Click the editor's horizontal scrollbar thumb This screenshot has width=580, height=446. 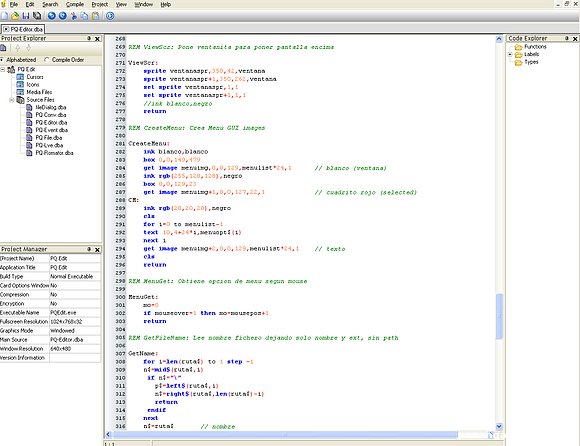(x=285, y=435)
